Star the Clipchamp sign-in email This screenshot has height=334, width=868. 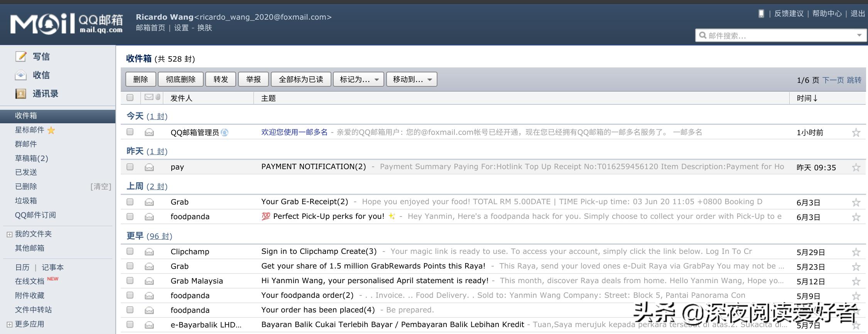pyautogui.click(x=856, y=252)
